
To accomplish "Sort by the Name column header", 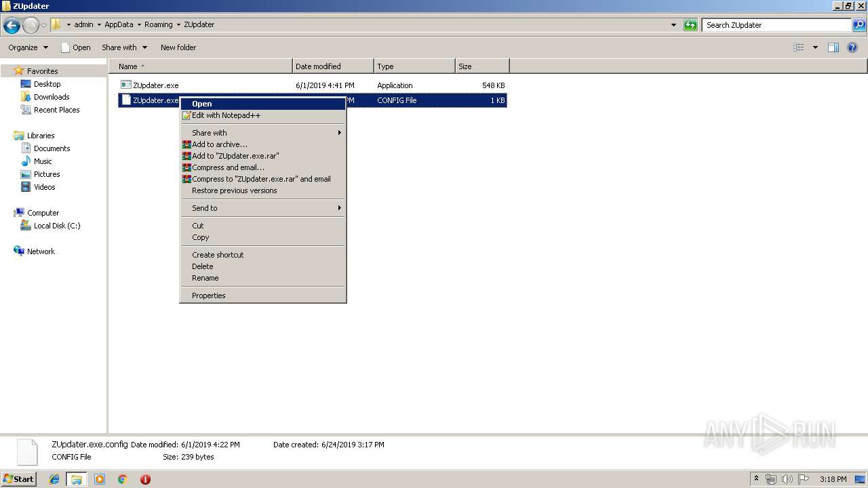I will (x=201, y=66).
